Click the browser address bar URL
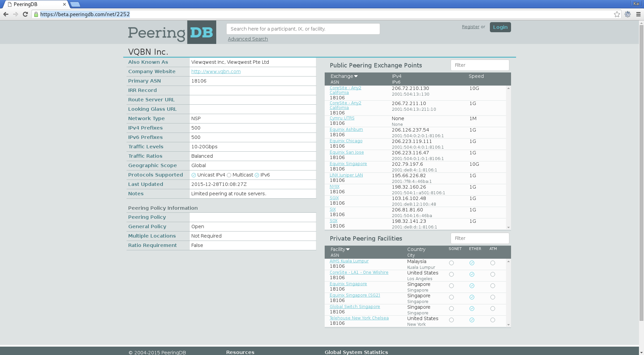 85,14
